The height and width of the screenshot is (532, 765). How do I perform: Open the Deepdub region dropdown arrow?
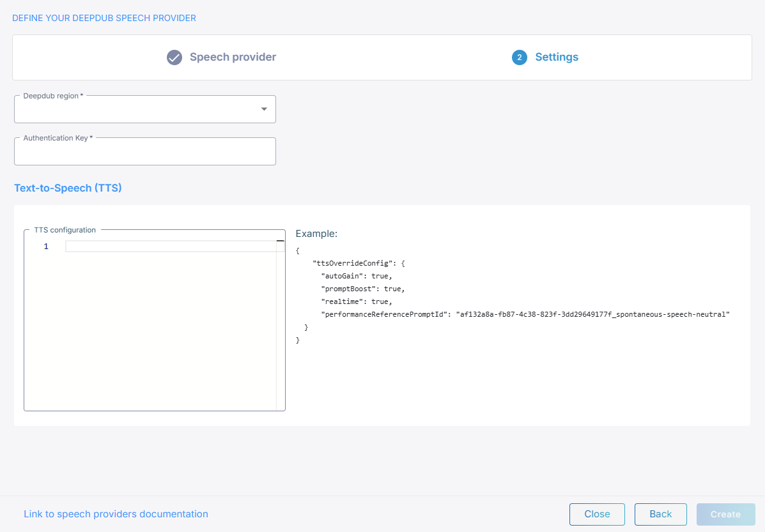(264, 109)
